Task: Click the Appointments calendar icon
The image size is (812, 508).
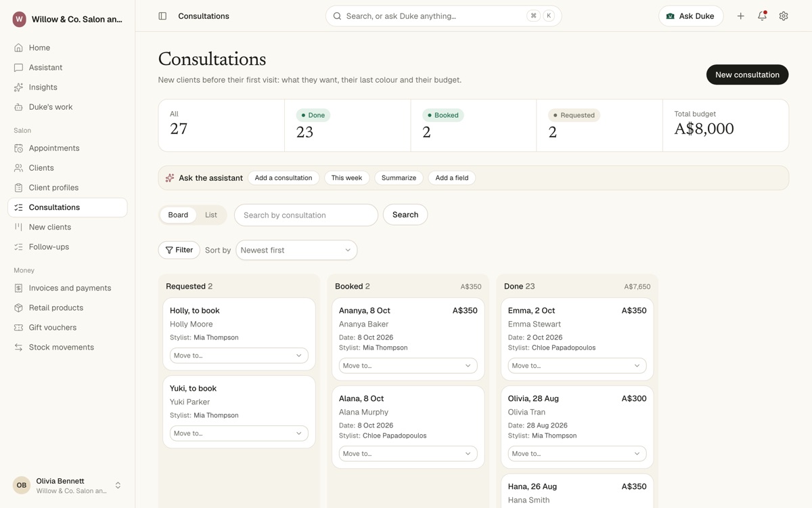Action: 18,148
